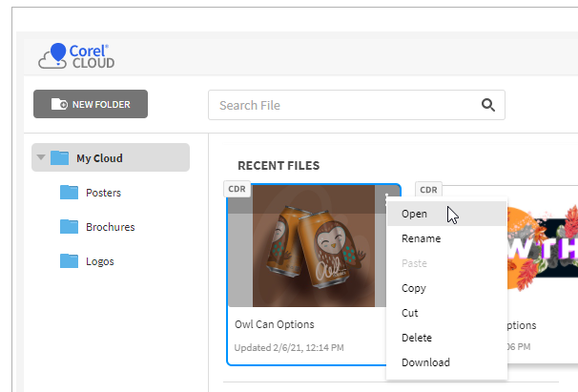The height and width of the screenshot is (392, 578).
Task: Open the second recent file thumbnail
Action: coord(543,247)
